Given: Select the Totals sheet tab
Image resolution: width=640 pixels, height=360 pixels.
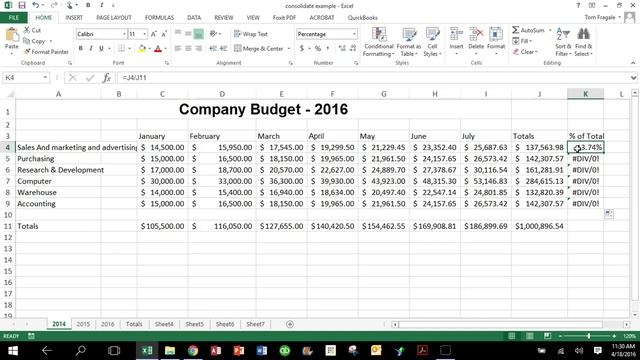Looking at the screenshot, I should pos(134,324).
